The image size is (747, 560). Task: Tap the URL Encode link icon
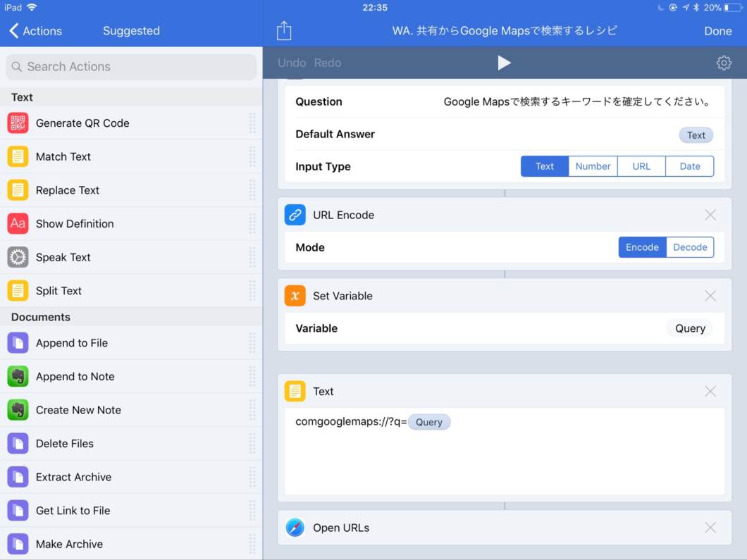point(295,215)
